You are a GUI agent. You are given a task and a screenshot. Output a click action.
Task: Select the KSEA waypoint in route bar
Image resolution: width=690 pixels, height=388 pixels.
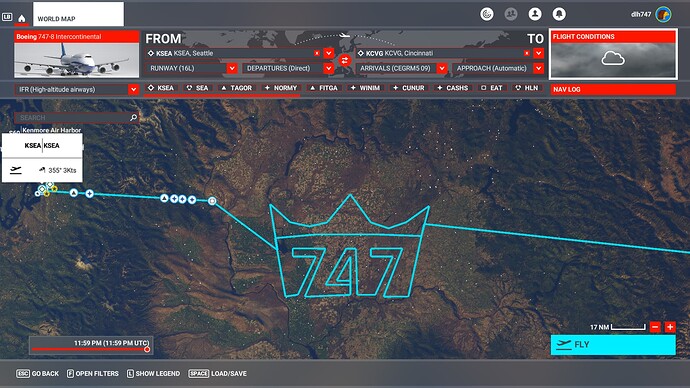[x=161, y=88]
